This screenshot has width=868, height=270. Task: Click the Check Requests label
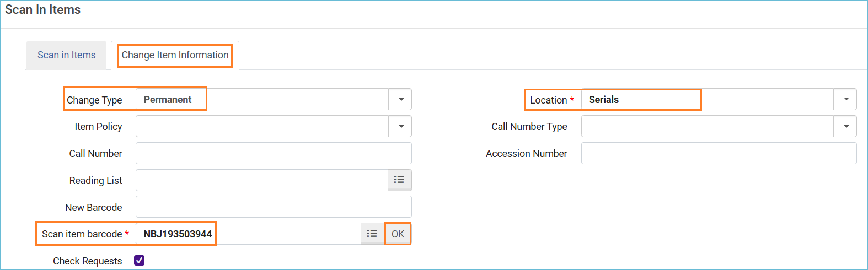coord(87,261)
